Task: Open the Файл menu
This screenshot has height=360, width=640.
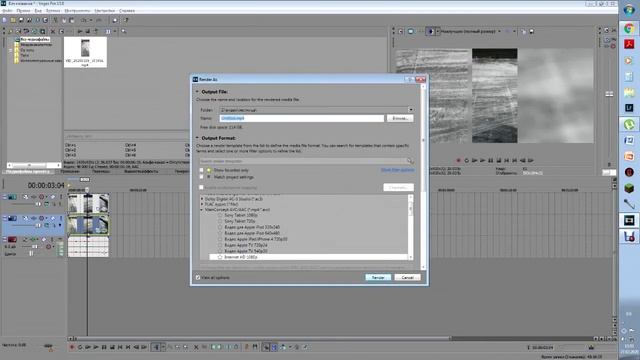Action: pos(7,11)
